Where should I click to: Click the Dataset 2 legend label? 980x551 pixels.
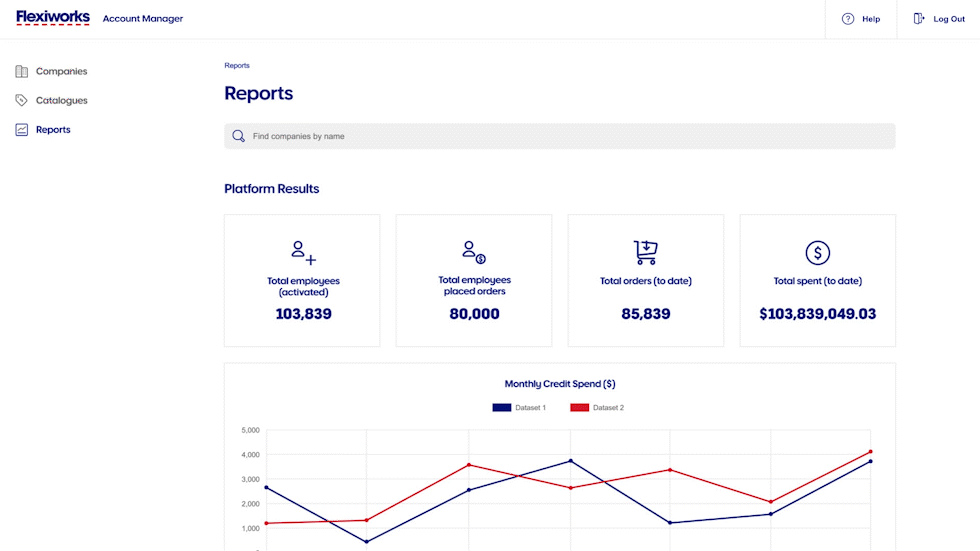(608, 407)
